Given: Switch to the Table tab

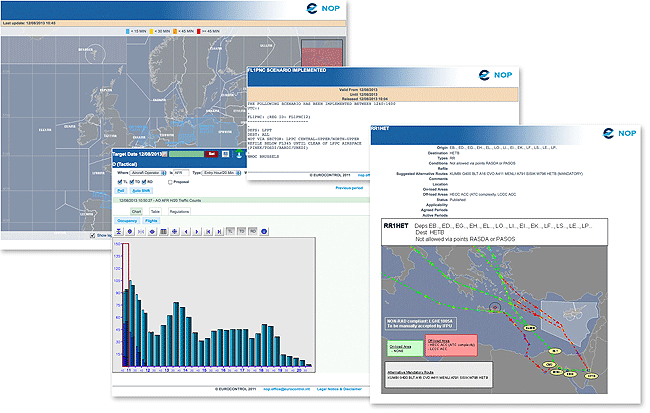Looking at the screenshot, I should 155,212.
